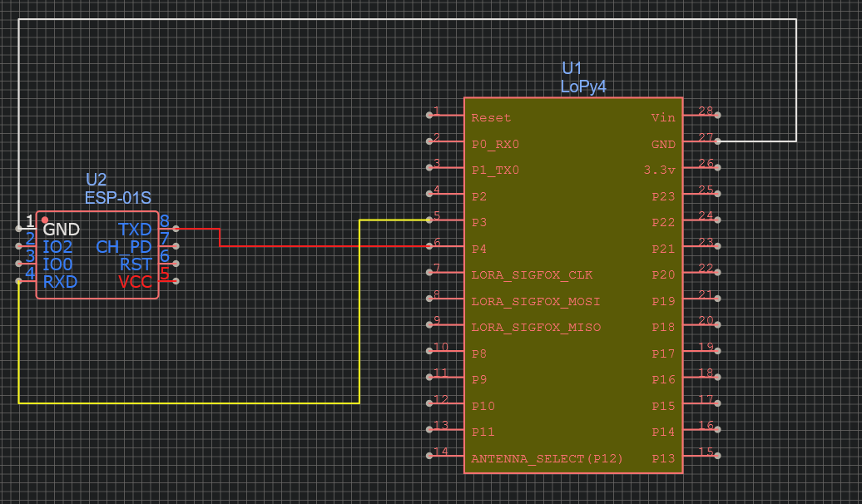
Task: Click the P23 pin label
Action: click(x=663, y=196)
